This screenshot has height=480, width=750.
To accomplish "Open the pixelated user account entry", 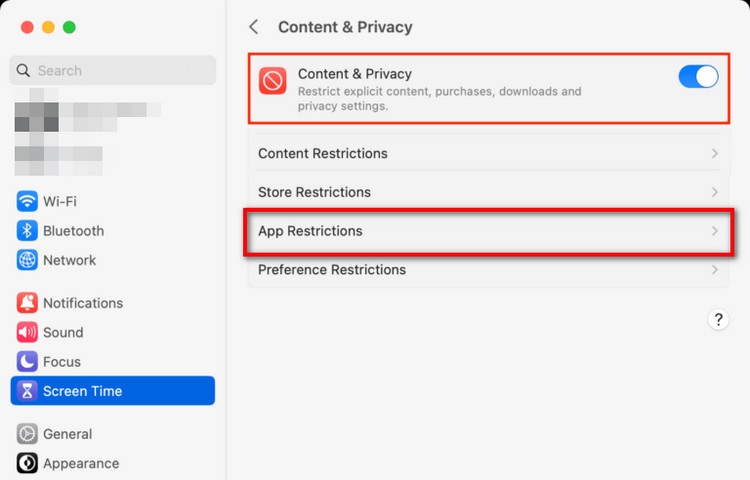I will [88, 131].
